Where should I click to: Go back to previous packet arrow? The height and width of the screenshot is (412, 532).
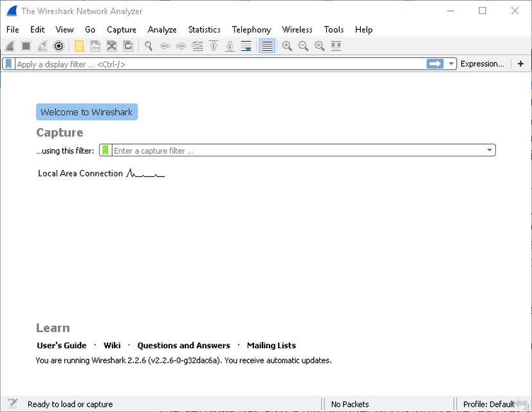(165, 46)
